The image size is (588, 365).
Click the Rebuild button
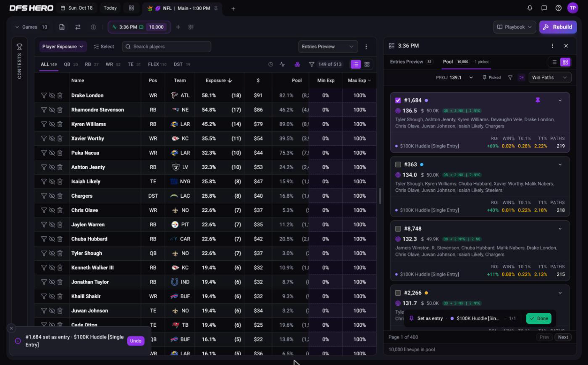click(558, 27)
